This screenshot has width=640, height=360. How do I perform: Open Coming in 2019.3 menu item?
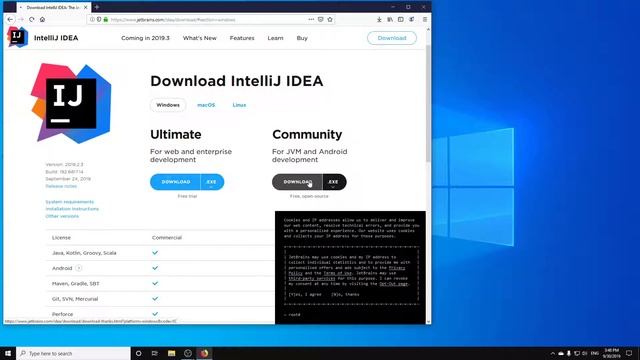[x=145, y=38]
